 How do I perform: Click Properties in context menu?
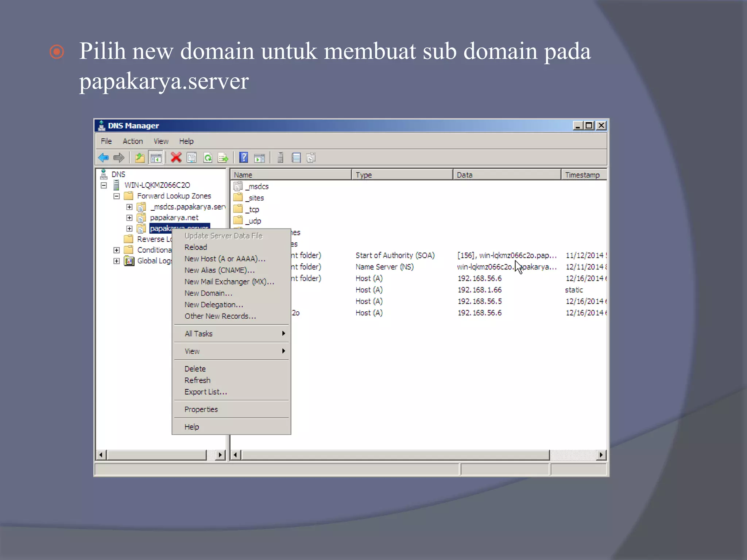click(232, 409)
